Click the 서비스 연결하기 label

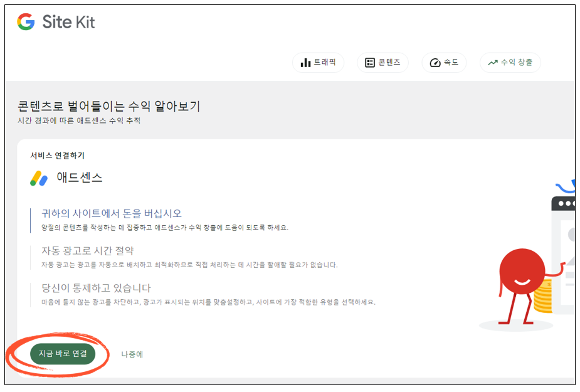click(x=57, y=156)
